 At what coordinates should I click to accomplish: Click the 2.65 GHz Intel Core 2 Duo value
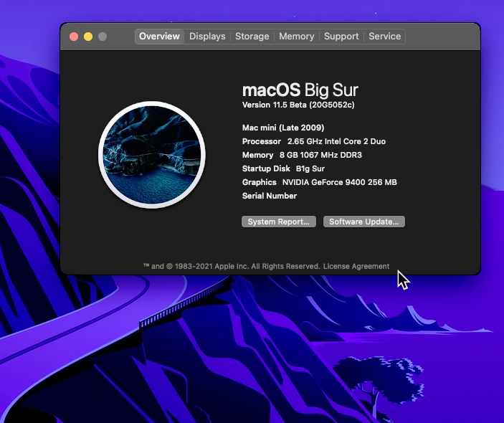(336, 141)
